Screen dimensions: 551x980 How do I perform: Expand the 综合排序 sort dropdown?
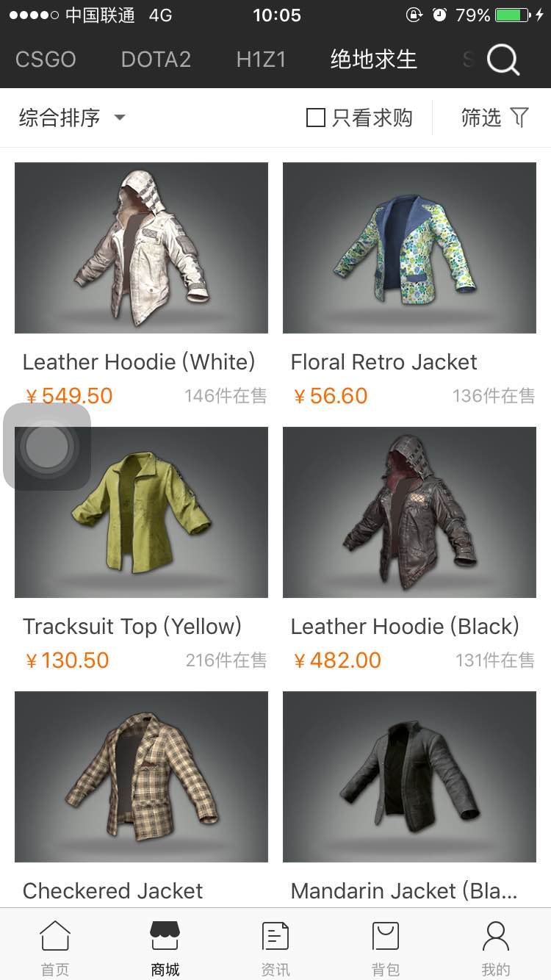point(72,118)
